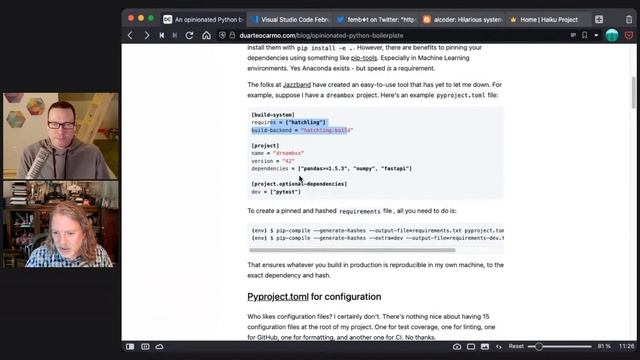Click the [build-system] line in code block

[x=273, y=115]
